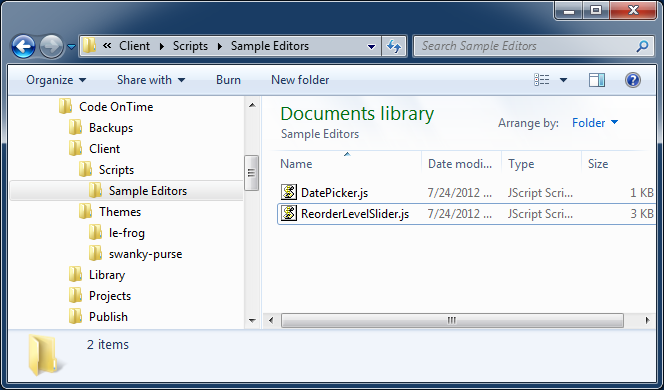Click the folder icon in address bar
Viewport: 664px width, 390px height.
click(89, 46)
